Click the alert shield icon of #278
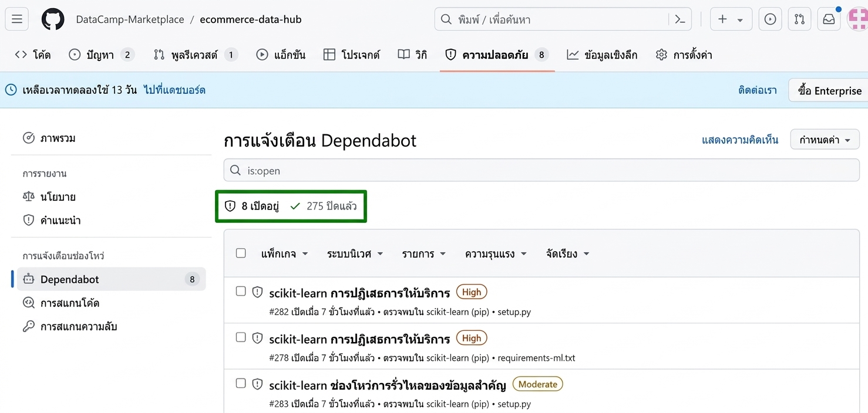 tap(257, 338)
